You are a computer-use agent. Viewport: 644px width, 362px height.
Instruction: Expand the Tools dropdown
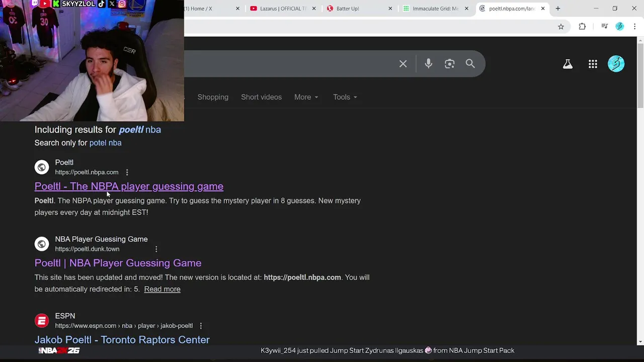pyautogui.click(x=345, y=97)
